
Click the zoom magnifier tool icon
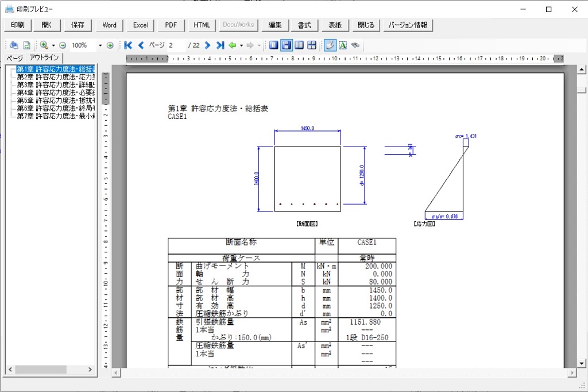point(44,45)
